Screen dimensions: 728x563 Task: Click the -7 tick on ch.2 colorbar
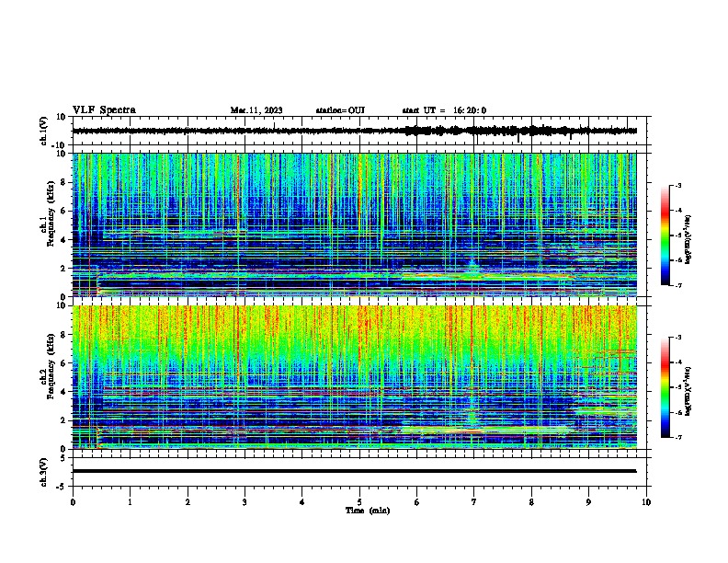pos(677,437)
